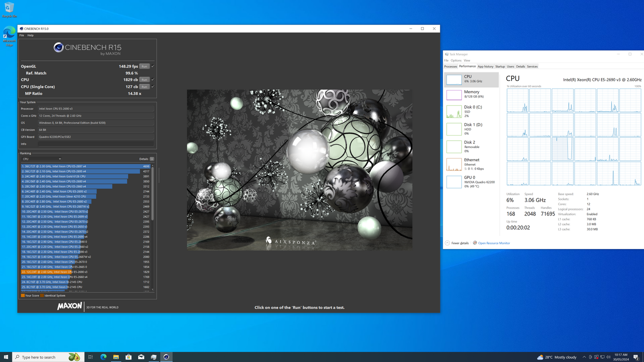Show hidden system tray icons
Image resolution: width=644 pixels, height=362 pixels.
584,357
